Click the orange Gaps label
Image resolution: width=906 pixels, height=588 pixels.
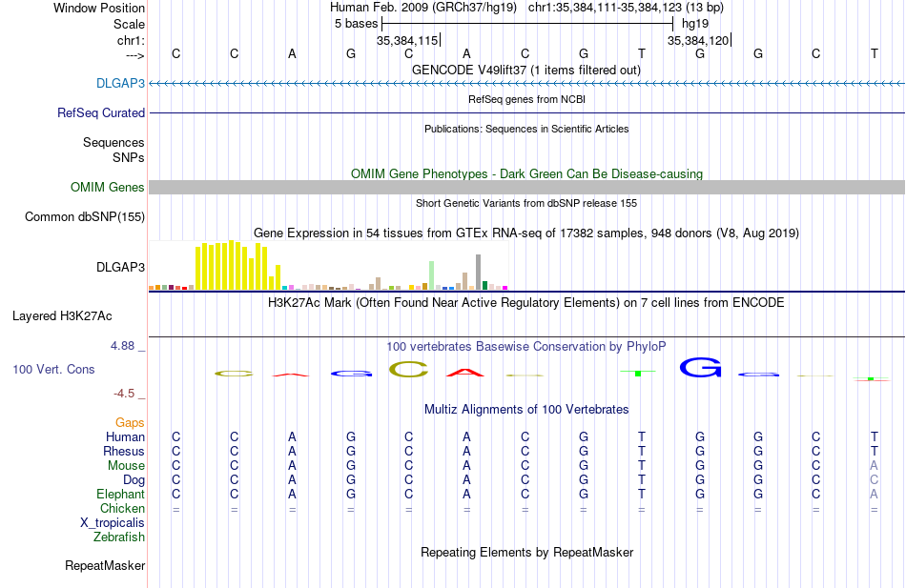pos(130,423)
